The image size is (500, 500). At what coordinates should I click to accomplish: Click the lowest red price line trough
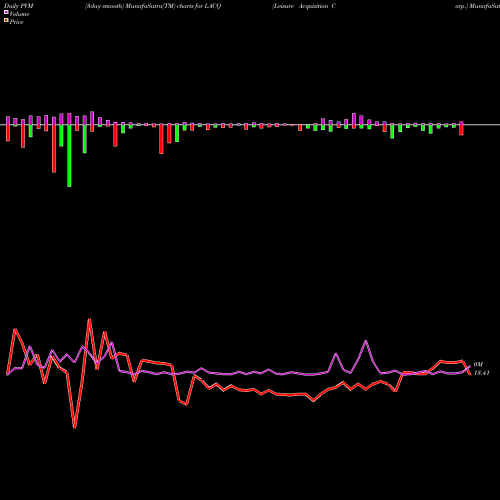[x=75, y=427]
